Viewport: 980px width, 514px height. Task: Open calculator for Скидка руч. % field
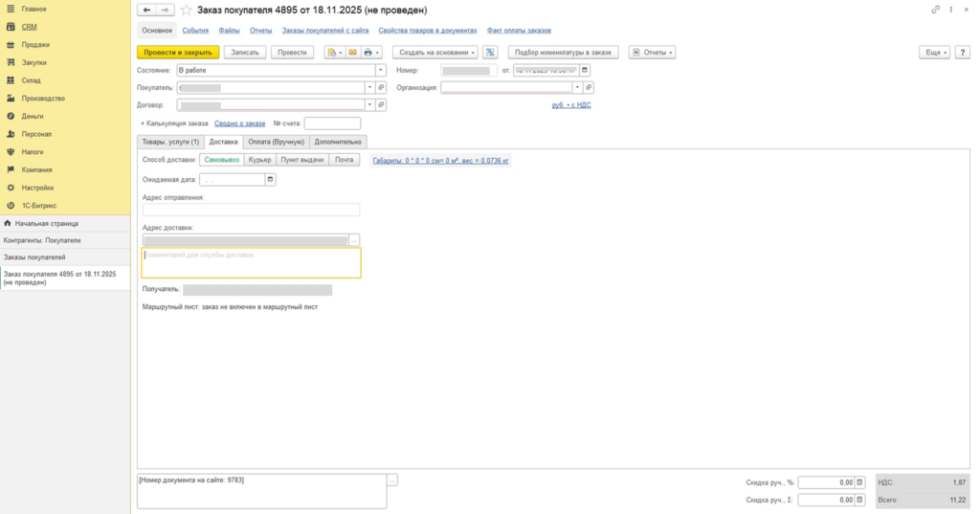click(x=860, y=482)
